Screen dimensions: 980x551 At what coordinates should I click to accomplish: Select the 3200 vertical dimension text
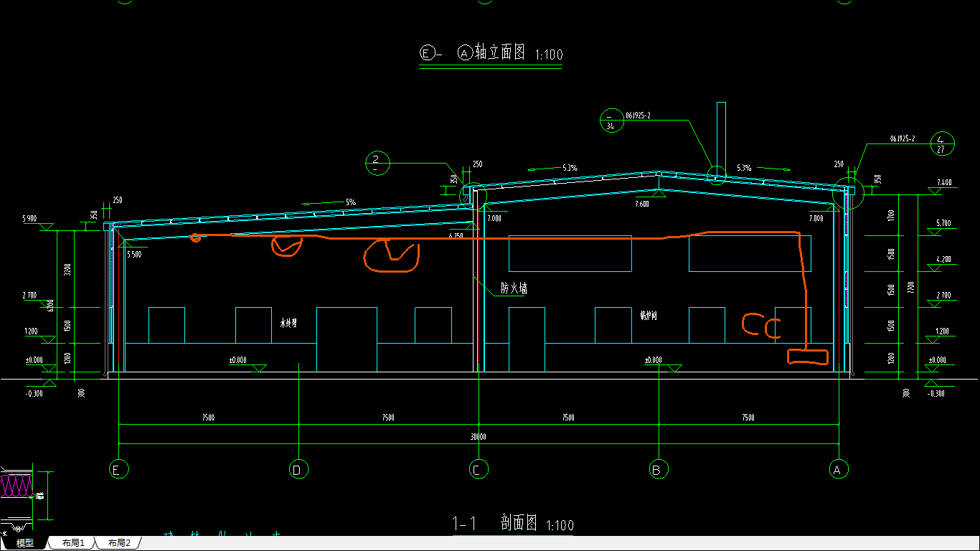(67, 270)
